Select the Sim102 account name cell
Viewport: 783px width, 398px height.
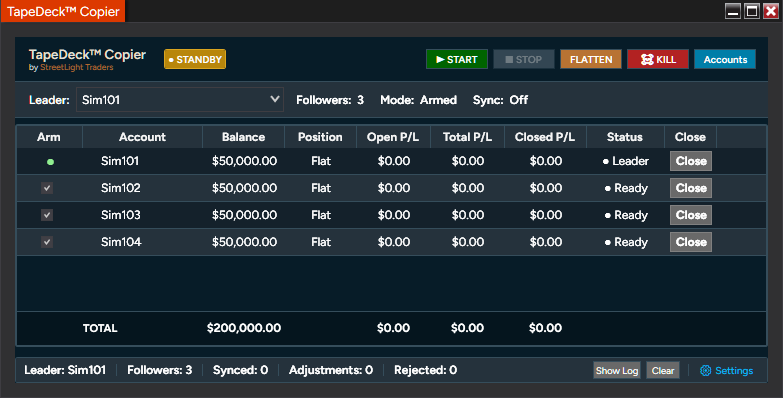click(x=121, y=188)
